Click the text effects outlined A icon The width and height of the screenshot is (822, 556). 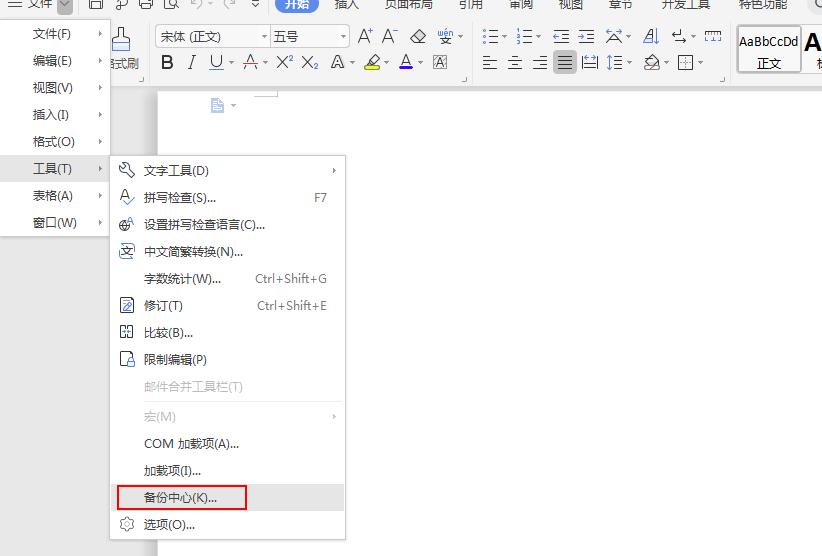(x=337, y=62)
